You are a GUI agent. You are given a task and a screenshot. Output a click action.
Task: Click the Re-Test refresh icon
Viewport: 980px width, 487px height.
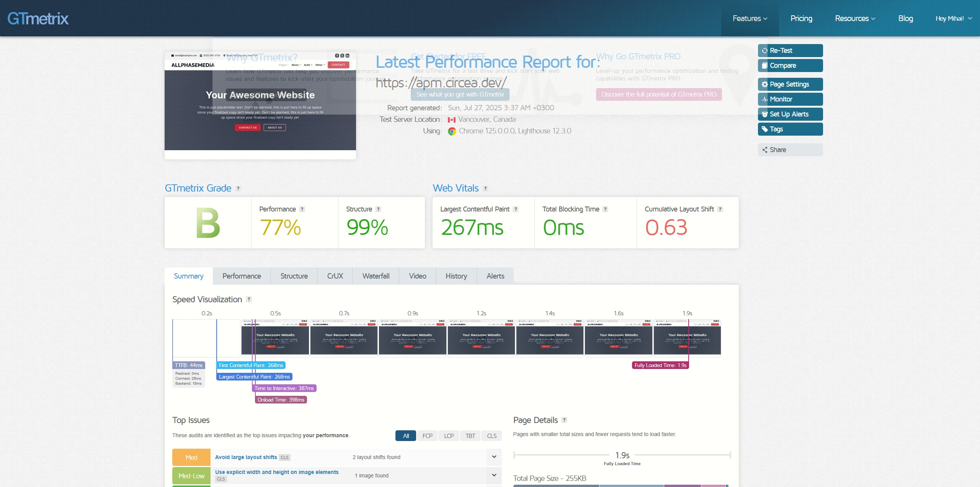pyautogui.click(x=764, y=51)
